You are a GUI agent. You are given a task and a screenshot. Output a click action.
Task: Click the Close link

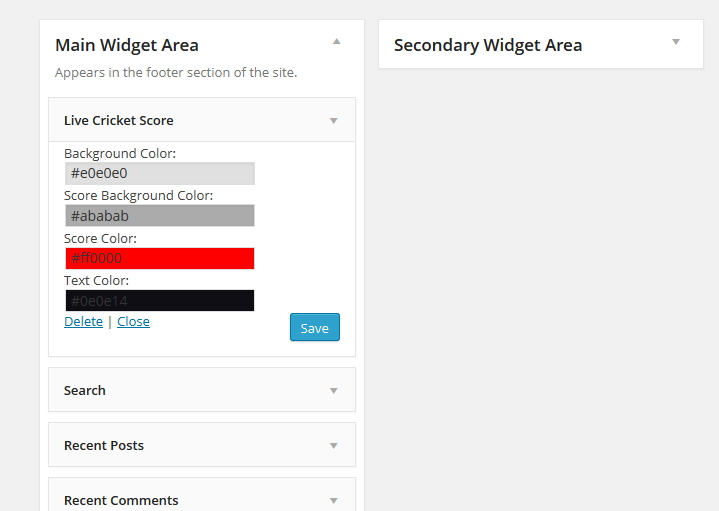click(133, 322)
